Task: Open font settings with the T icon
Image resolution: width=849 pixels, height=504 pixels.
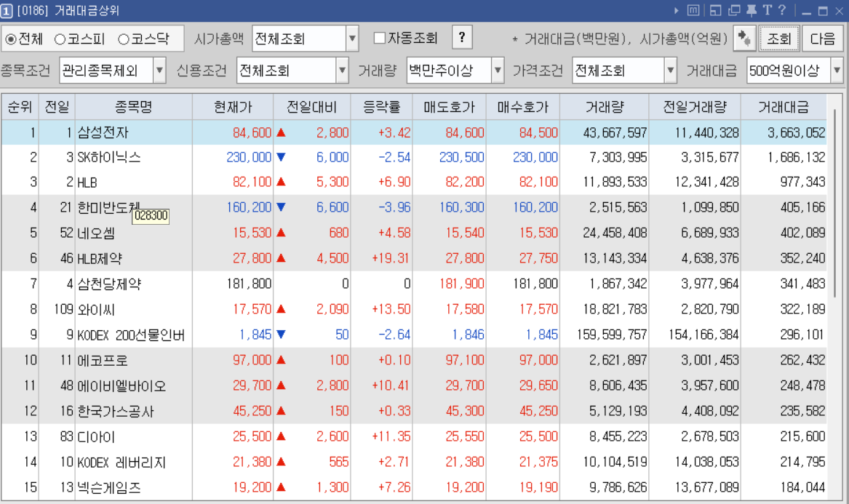Action: [x=768, y=10]
